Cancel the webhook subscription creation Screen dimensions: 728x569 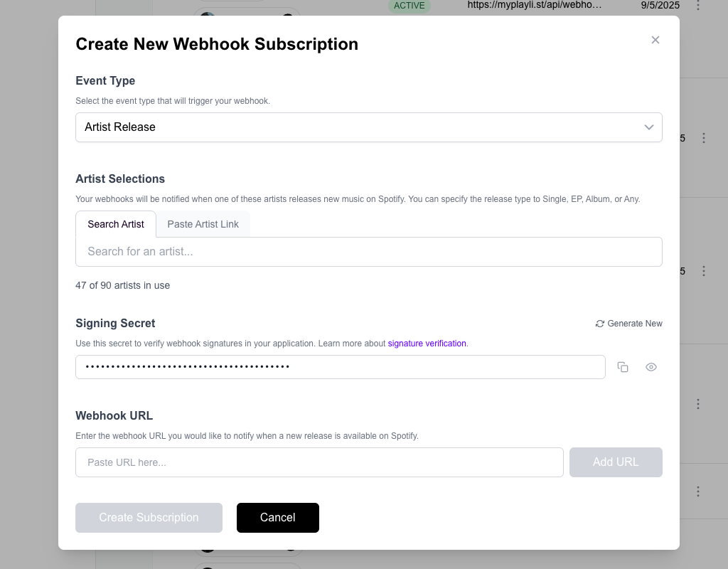click(x=277, y=518)
